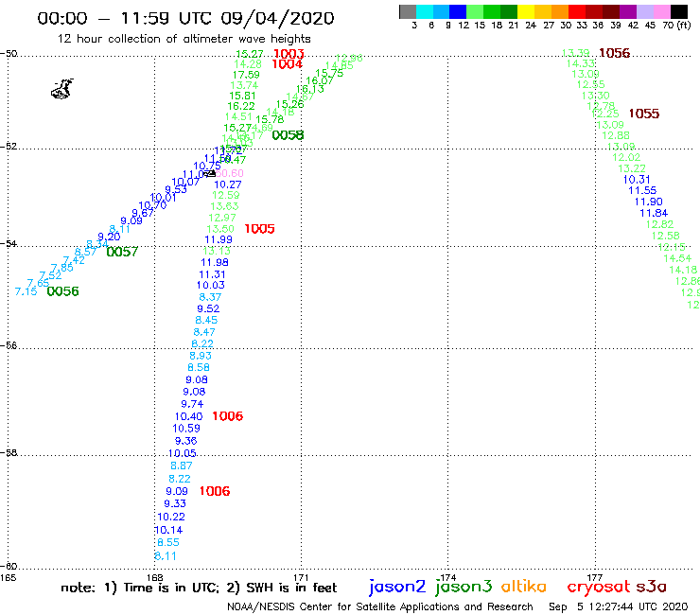Click the black swatch ending the legend
Image resolution: width=700 pixels, height=615 pixels.
[678, 11]
